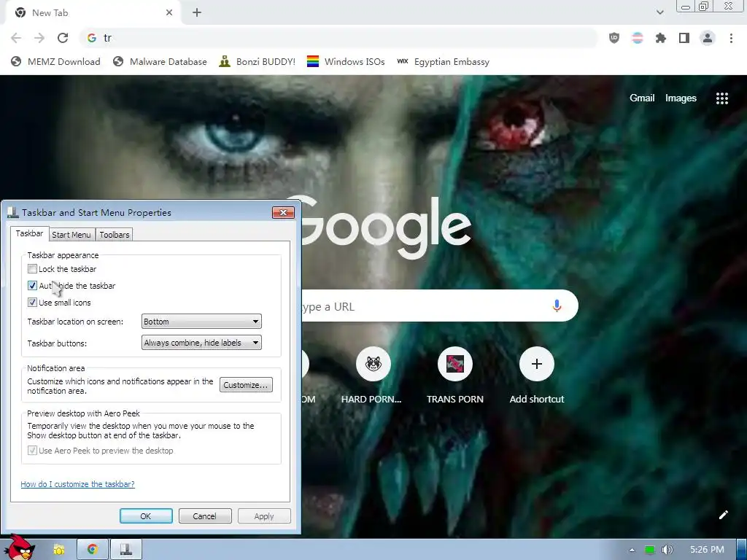This screenshot has width=747, height=560.
Task: Open a new Chrome tab
Action: (x=197, y=13)
